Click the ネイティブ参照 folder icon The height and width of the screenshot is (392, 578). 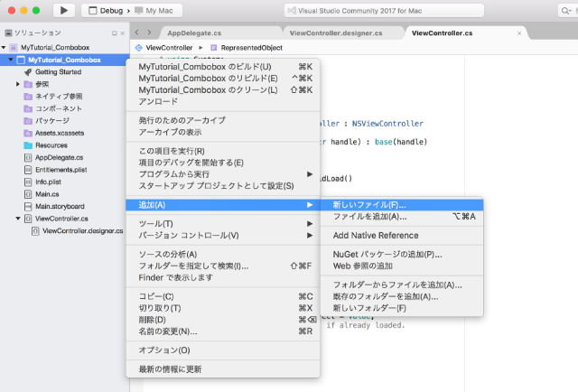(x=28, y=97)
